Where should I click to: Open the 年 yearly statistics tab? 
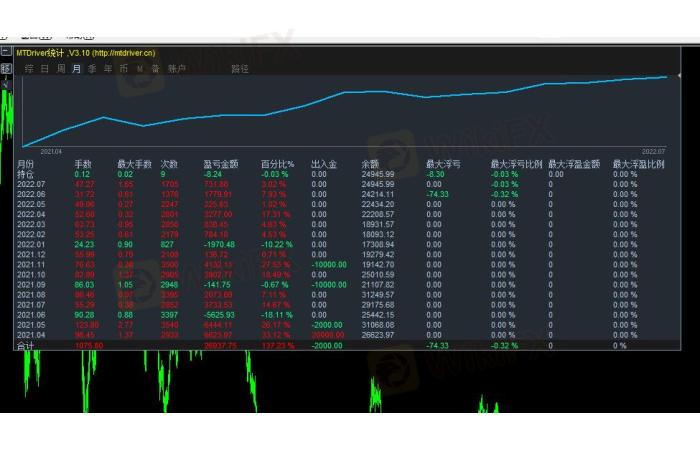tap(108, 69)
